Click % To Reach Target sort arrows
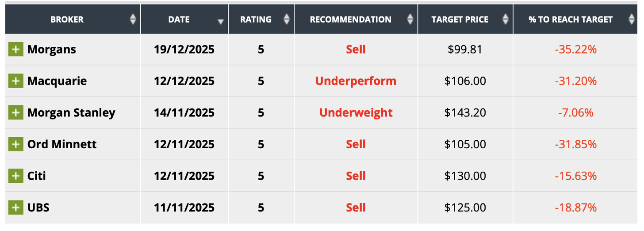 tap(631, 19)
